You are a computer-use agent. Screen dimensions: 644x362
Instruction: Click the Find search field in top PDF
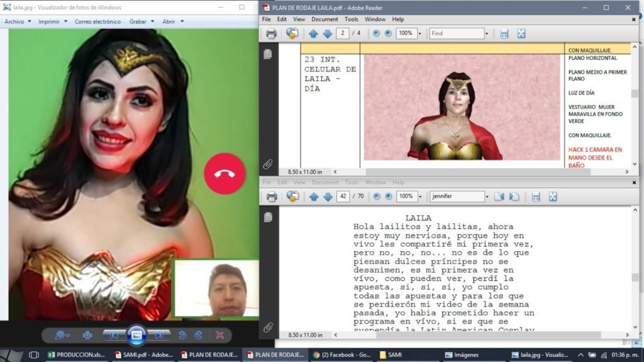[455, 33]
